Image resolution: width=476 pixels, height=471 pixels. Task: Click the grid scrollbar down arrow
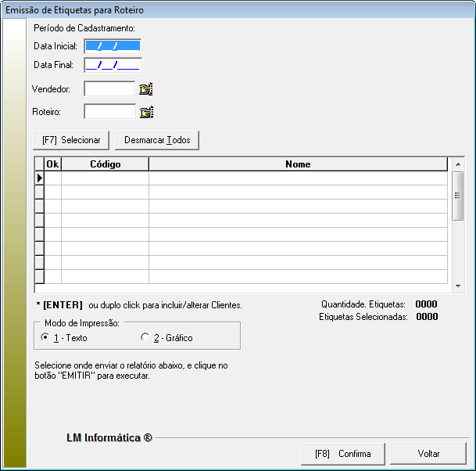coord(459,286)
